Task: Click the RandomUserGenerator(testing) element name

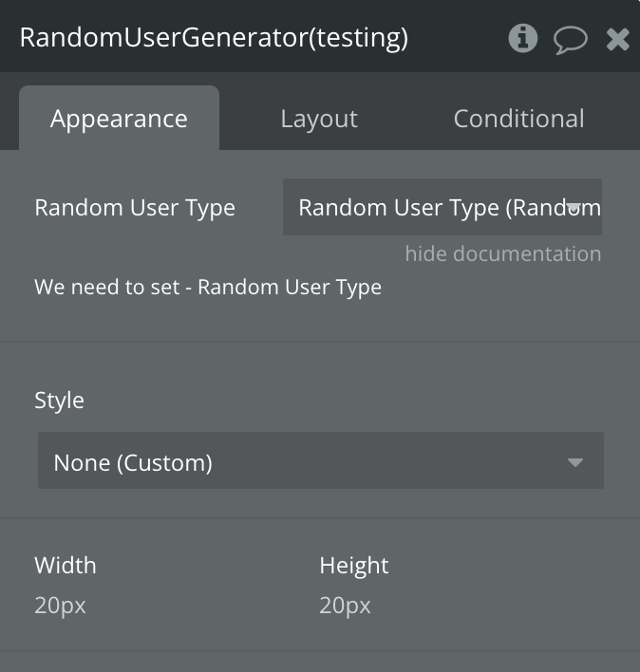Action: coord(214,38)
